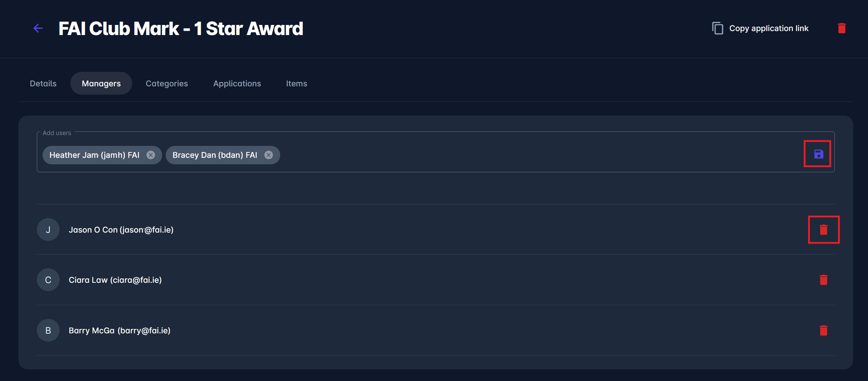Switch to the Categories tab
The height and width of the screenshot is (381, 868).
pos(167,83)
